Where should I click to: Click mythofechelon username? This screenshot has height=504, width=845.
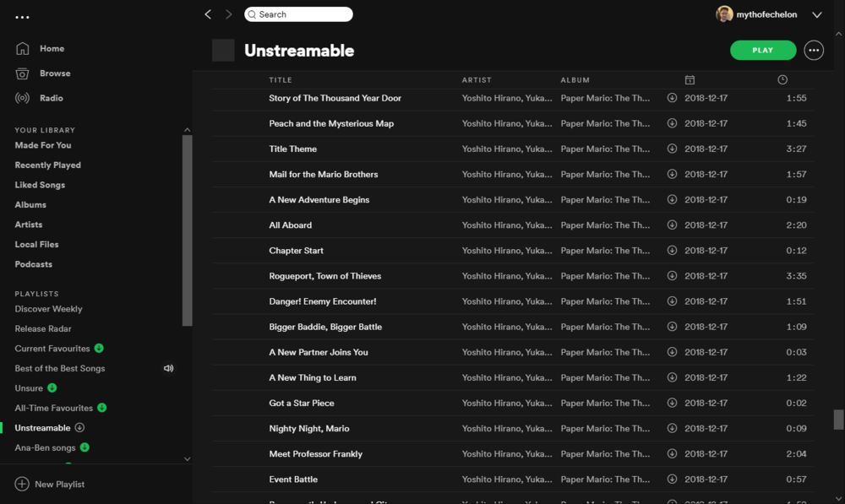tap(766, 14)
